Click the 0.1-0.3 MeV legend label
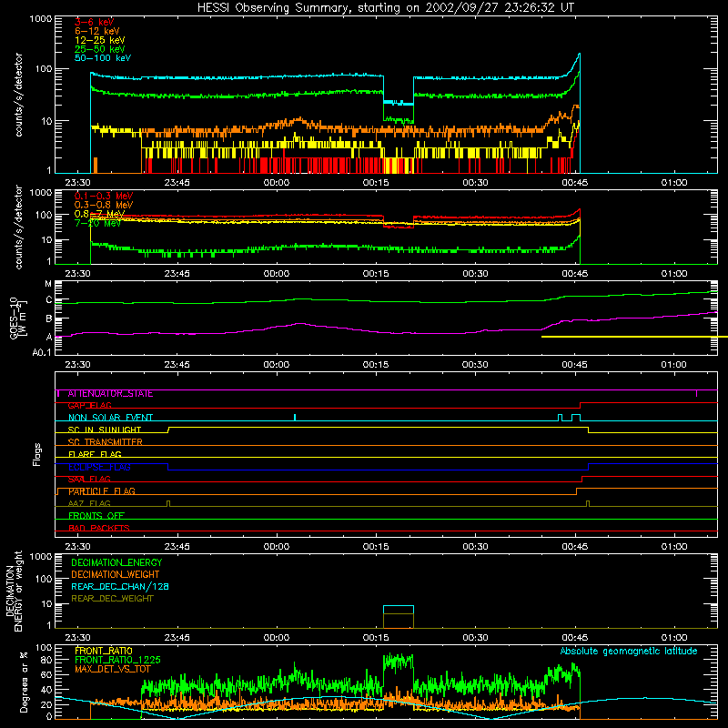728x728 pixels. pos(104,196)
